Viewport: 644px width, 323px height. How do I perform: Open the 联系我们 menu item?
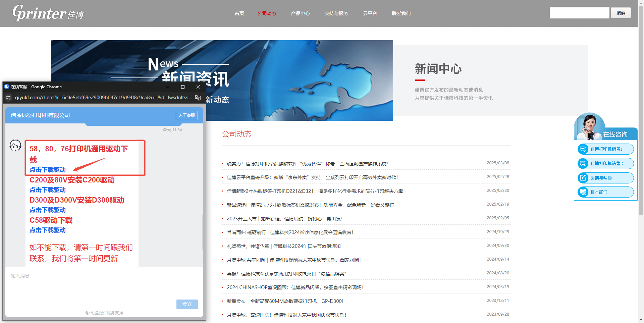click(401, 13)
